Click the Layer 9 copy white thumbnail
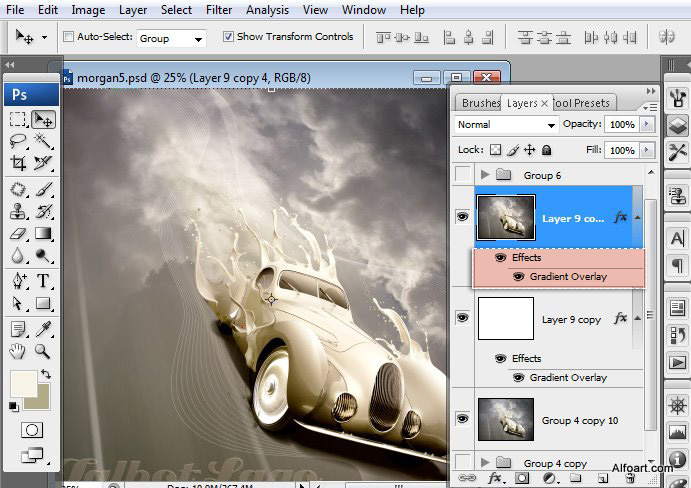The height and width of the screenshot is (488, 691). tap(505, 319)
